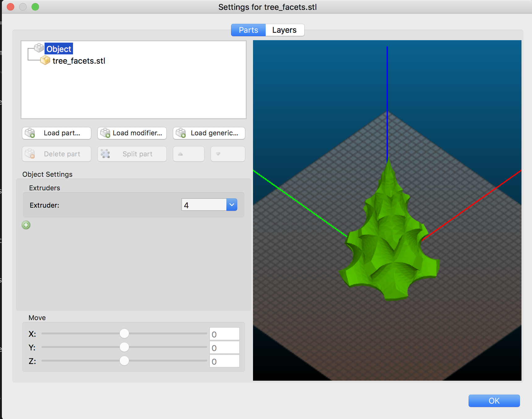
Task: Click the Load modifier… button
Action: point(132,133)
